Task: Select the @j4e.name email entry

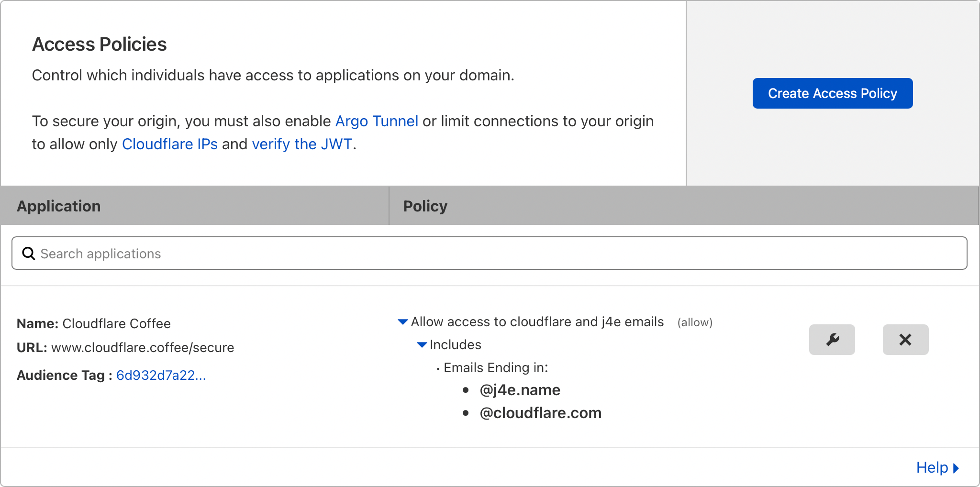Action: (x=520, y=389)
